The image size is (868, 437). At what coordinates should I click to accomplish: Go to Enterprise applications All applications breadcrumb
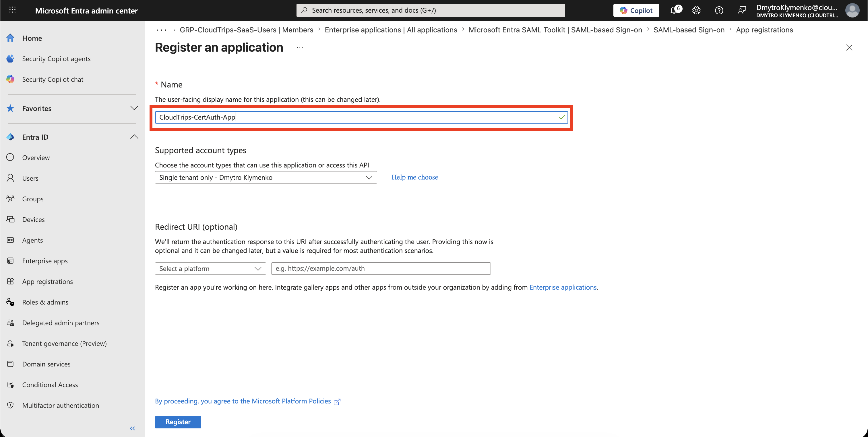pos(391,30)
